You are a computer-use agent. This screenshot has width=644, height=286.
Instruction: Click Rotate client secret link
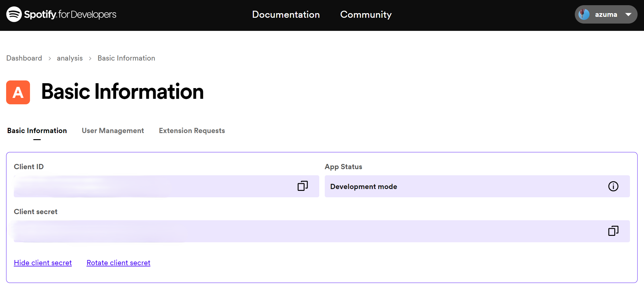pos(118,263)
